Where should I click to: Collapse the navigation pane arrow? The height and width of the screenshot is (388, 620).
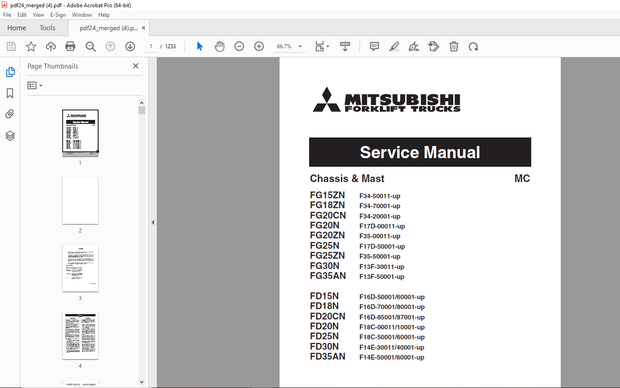[153, 222]
